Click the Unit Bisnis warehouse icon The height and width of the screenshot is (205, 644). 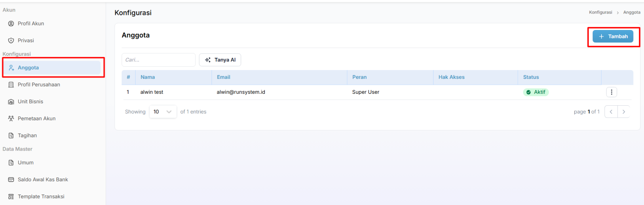pyautogui.click(x=11, y=102)
